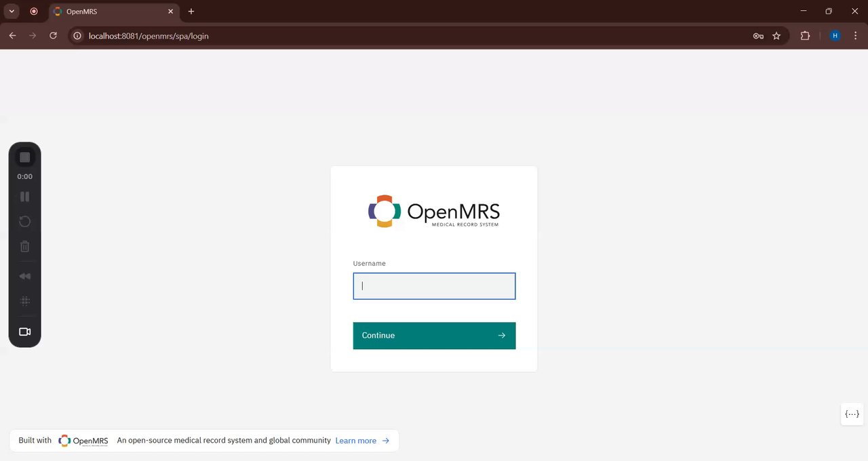Select the rewind icon in recorder panel
The height and width of the screenshot is (461, 868).
coord(25,277)
